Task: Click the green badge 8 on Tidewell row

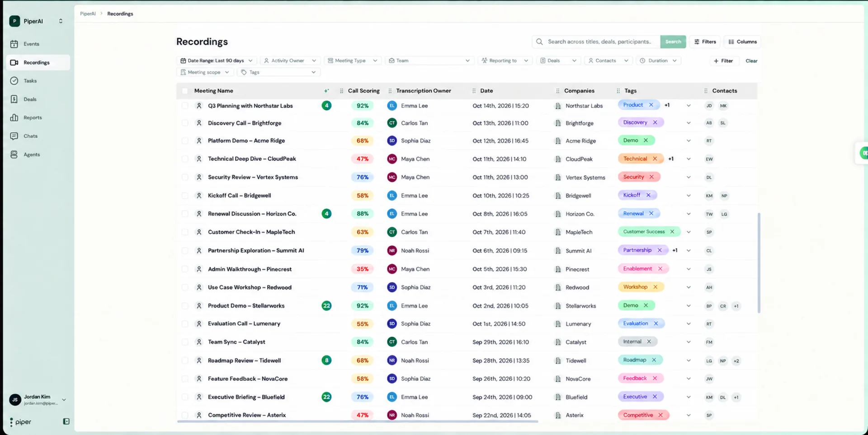Action: coord(326,360)
